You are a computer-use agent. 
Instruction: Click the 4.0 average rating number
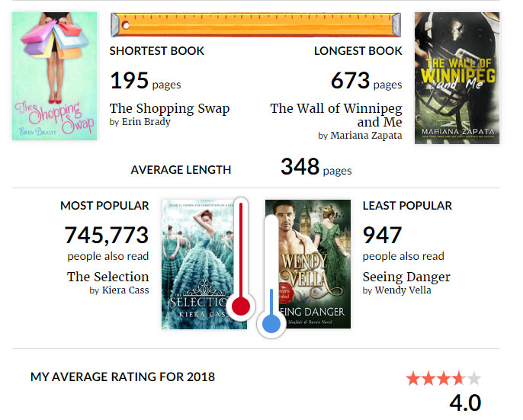tap(465, 402)
